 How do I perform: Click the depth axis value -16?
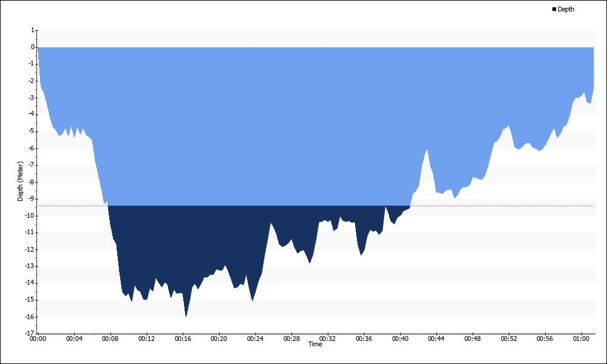click(x=30, y=317)
